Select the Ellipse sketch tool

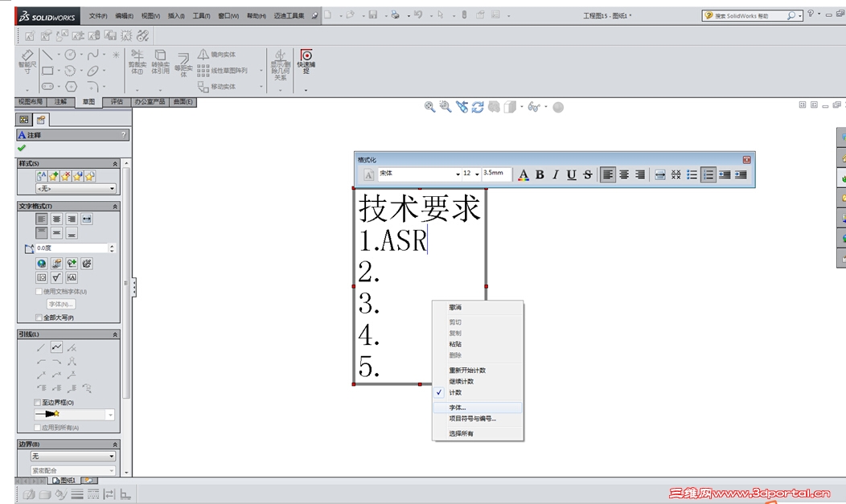pos(92,71)
